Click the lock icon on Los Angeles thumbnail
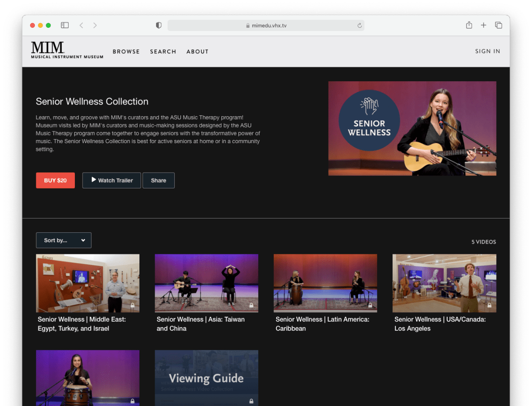This screenshot has height=406, width=532. (489, 305)
